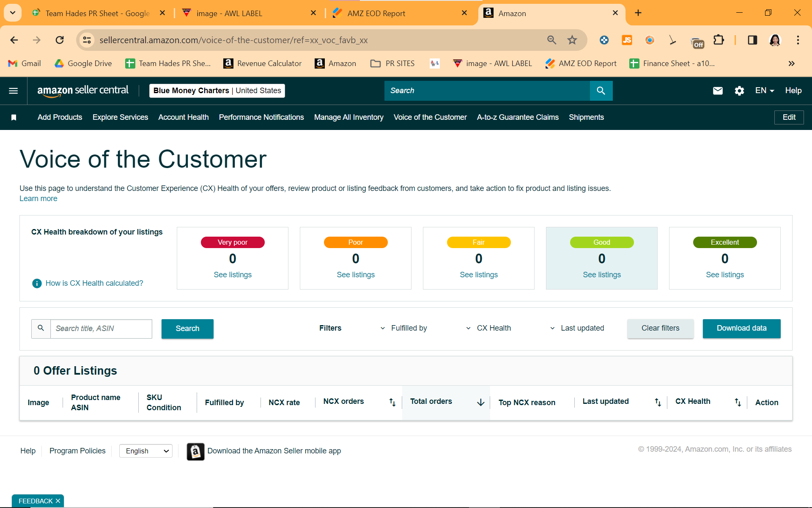Viewport: 812px width, 508px height.
Task: Expand the Fulfilled by filter
Action: click(404, 328)
